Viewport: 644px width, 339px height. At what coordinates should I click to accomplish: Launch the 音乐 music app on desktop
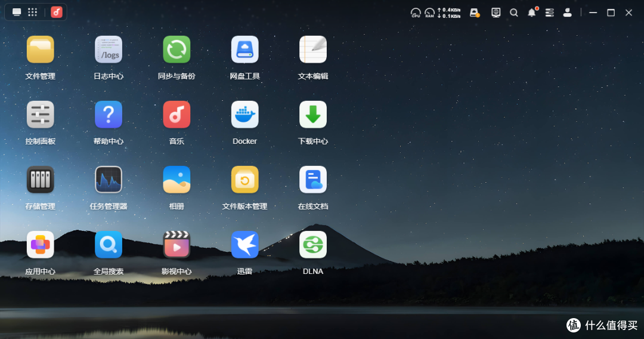tap(177, 115)
